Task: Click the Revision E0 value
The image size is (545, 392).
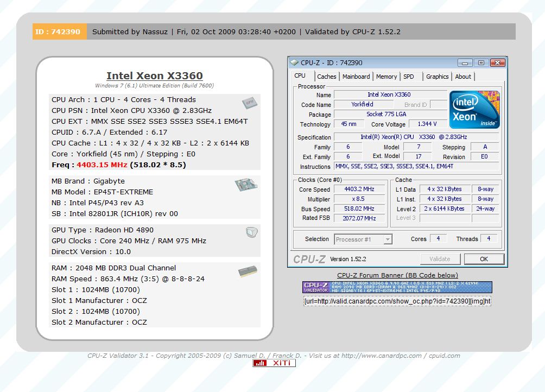Action: (485, 157)
